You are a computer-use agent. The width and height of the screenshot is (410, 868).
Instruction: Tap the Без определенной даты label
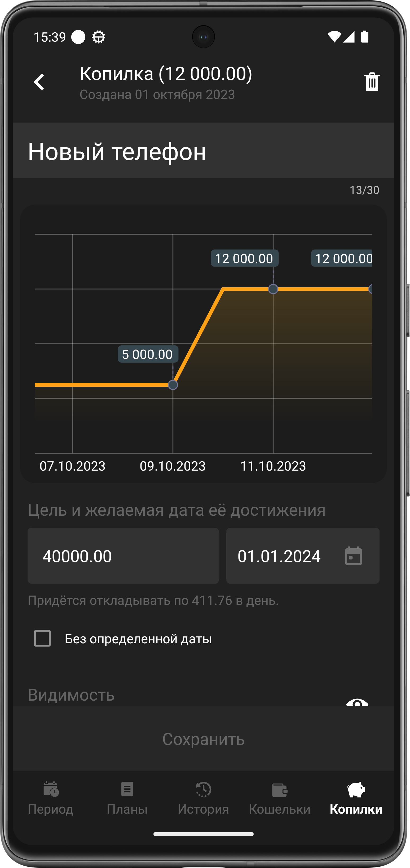tap(138, 639)
